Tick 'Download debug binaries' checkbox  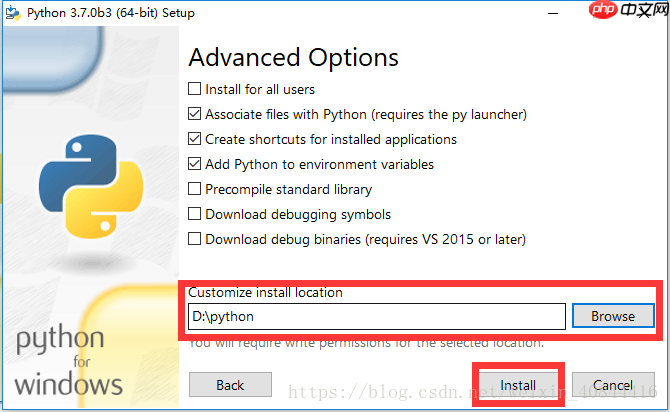(x=195, y=239)
